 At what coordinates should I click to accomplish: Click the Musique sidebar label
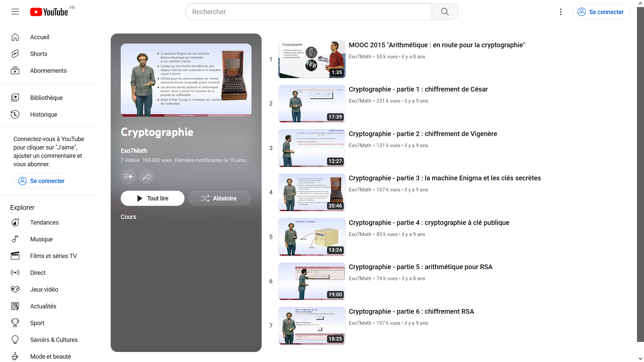point(41,239)
